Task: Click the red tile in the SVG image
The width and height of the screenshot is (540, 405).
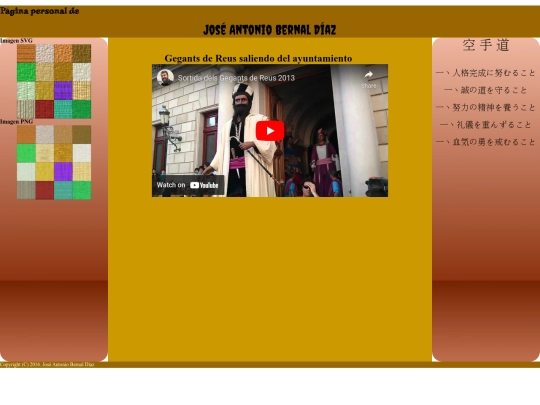Action: pos(45,109)
